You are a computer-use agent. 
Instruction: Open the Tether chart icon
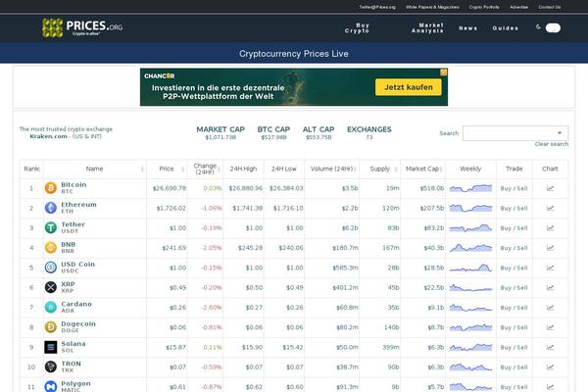point(550,228)
